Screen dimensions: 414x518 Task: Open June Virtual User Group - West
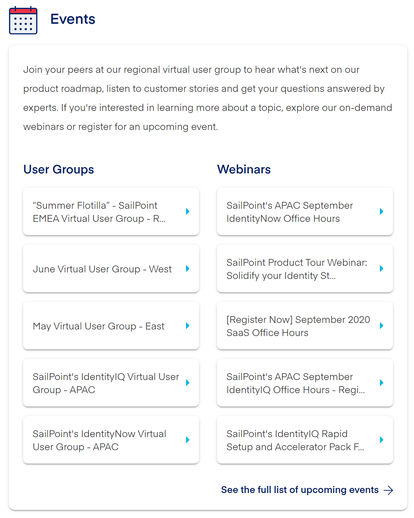pos(111,269)
